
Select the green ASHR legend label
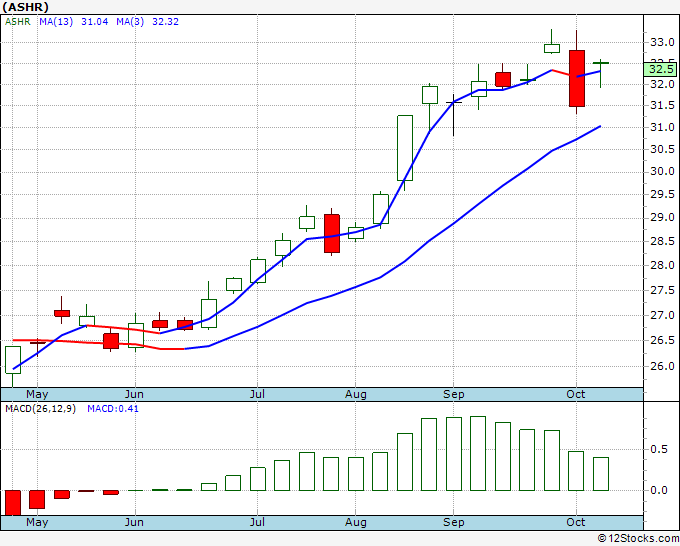[x=18, y=22]
